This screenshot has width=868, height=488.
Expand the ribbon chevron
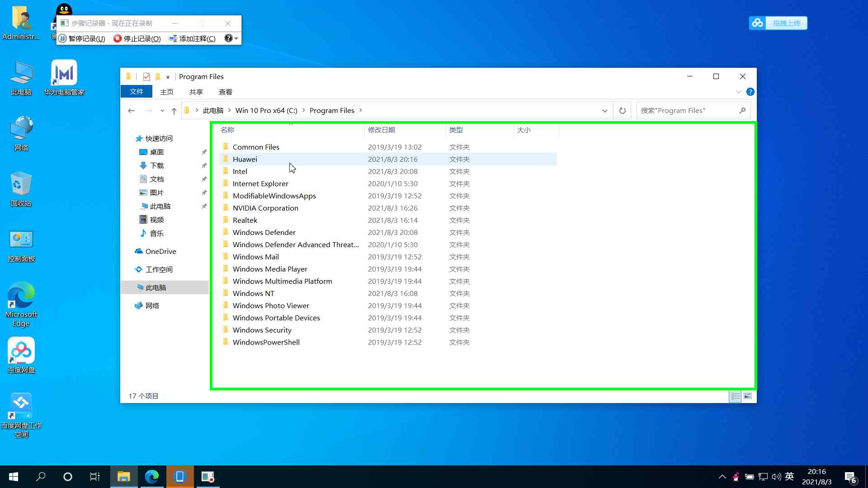pos(738,92)
